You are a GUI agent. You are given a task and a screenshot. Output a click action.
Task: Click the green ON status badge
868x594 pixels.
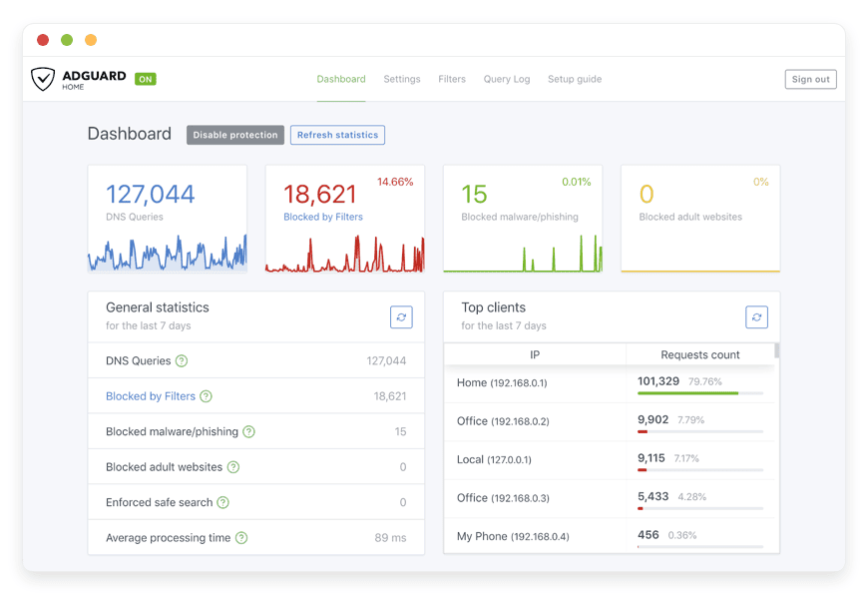pyautogui.click(x=146, y=79)
